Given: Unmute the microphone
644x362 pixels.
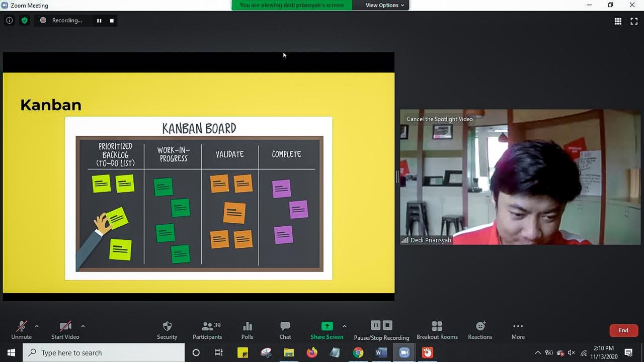Looking at the screenshot, I should 21,330.
